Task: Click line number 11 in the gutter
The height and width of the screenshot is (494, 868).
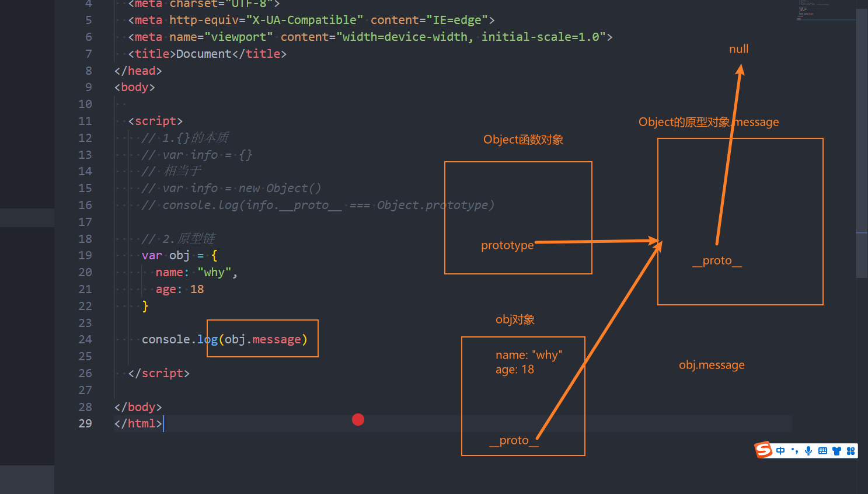Action: (85, 121)
